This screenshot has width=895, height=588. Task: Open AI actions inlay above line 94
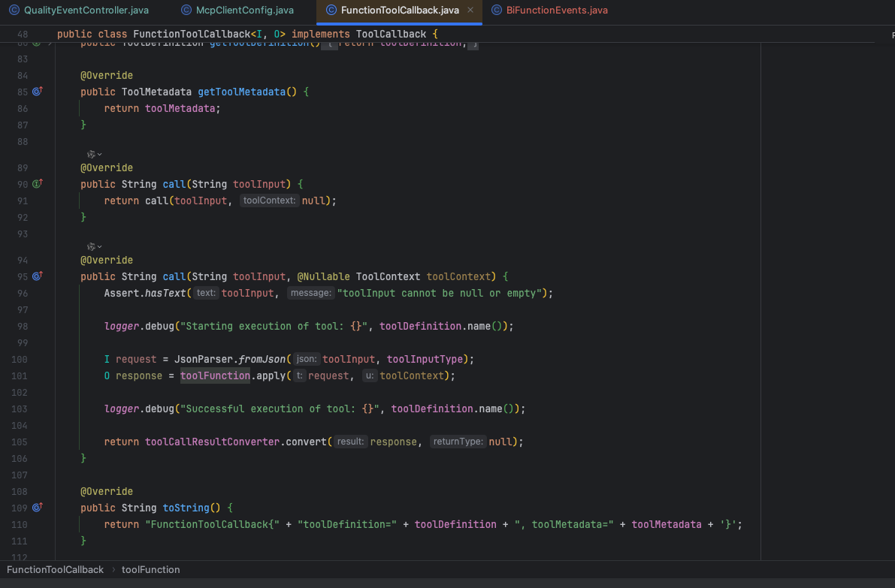click(94, 247)
